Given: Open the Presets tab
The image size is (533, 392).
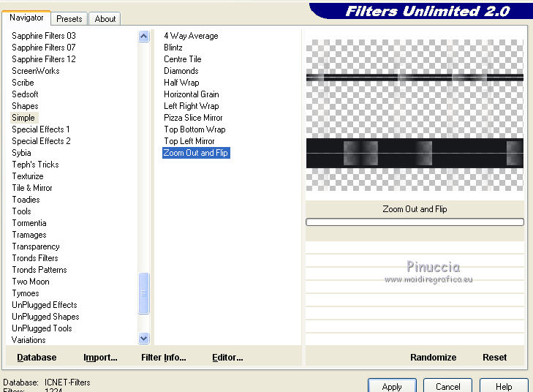Looking at the screenshot, I should tap(69, 19).
